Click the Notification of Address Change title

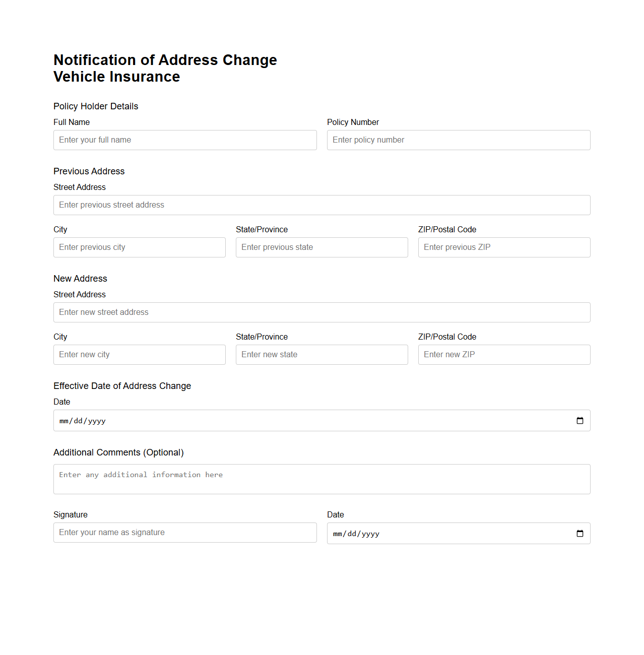coord(165,60)
